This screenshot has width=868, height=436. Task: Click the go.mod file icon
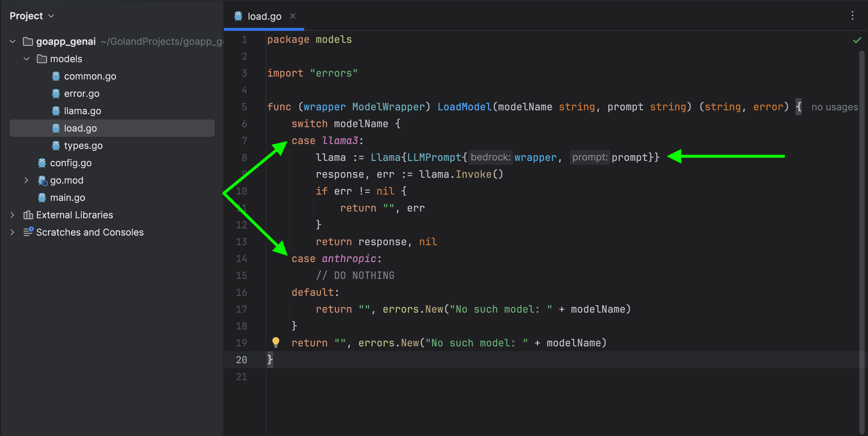click(x=42, y=180)
